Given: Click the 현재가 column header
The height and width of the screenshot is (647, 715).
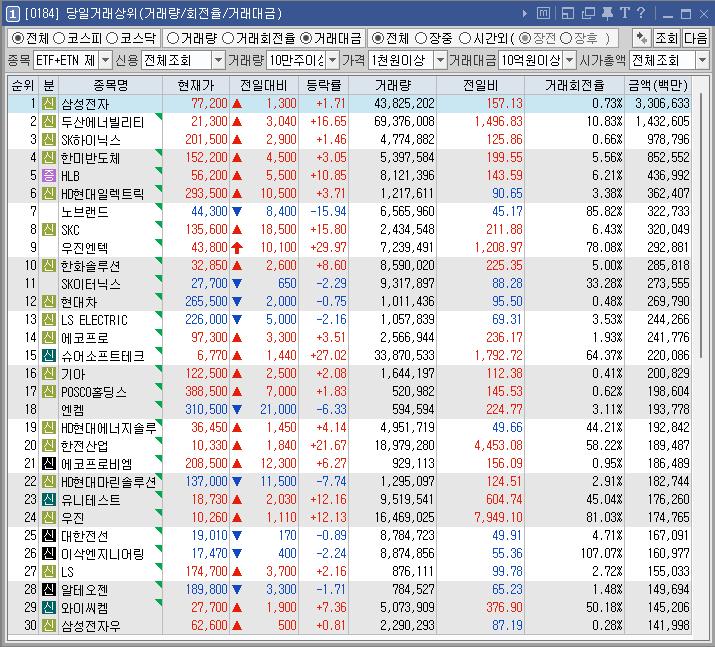Looking at the screenshot, I should point(196,85).
